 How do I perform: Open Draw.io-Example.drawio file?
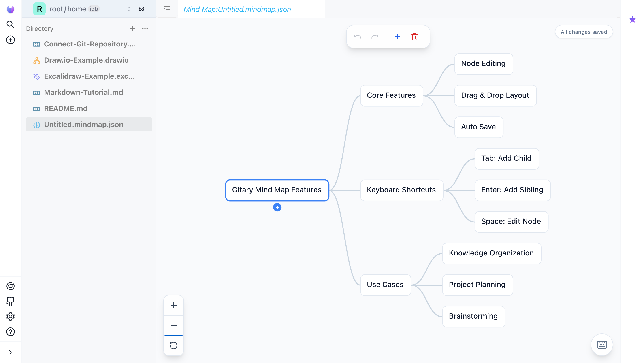89,60
